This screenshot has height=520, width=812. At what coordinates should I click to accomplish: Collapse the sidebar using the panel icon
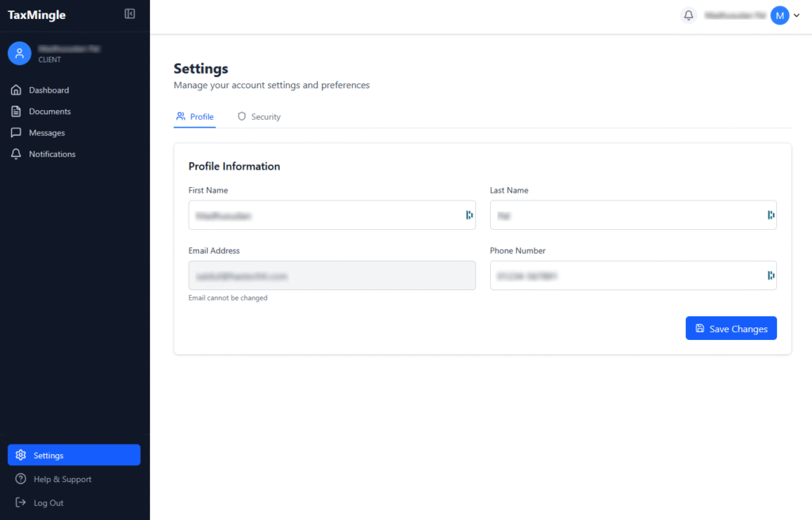coord(130,14)
